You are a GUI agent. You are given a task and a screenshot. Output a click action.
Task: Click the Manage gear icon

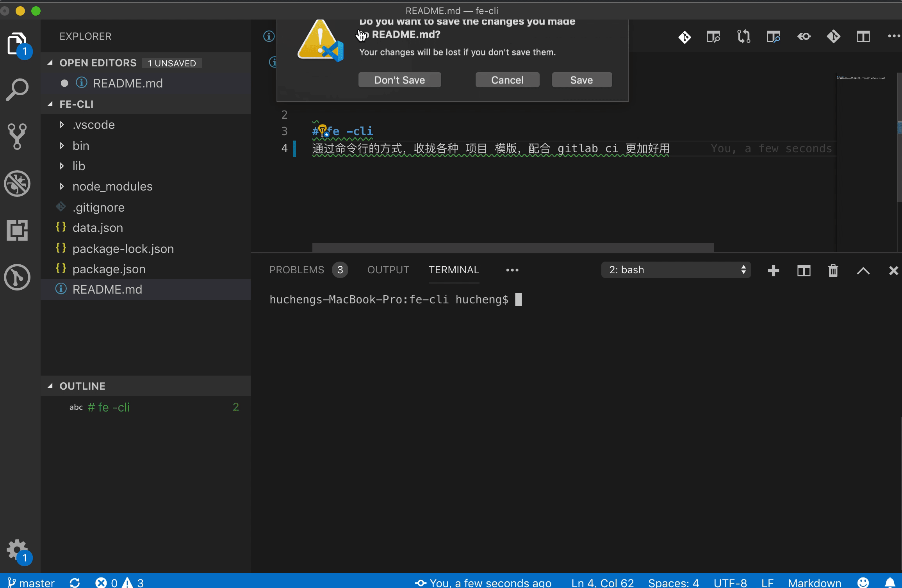click(16, 550)
